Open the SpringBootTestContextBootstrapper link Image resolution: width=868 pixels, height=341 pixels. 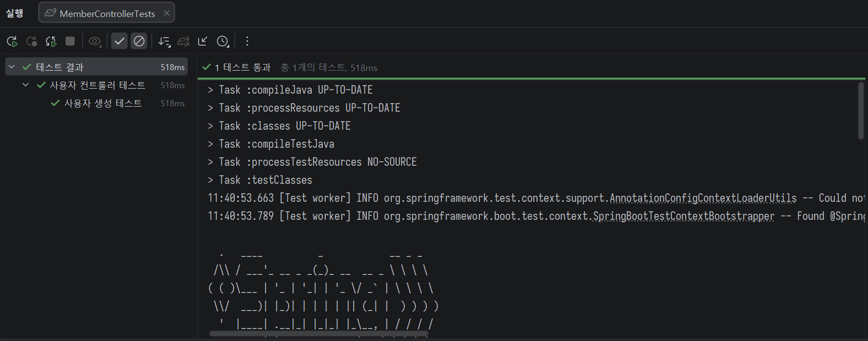click(x=683, y=216)
